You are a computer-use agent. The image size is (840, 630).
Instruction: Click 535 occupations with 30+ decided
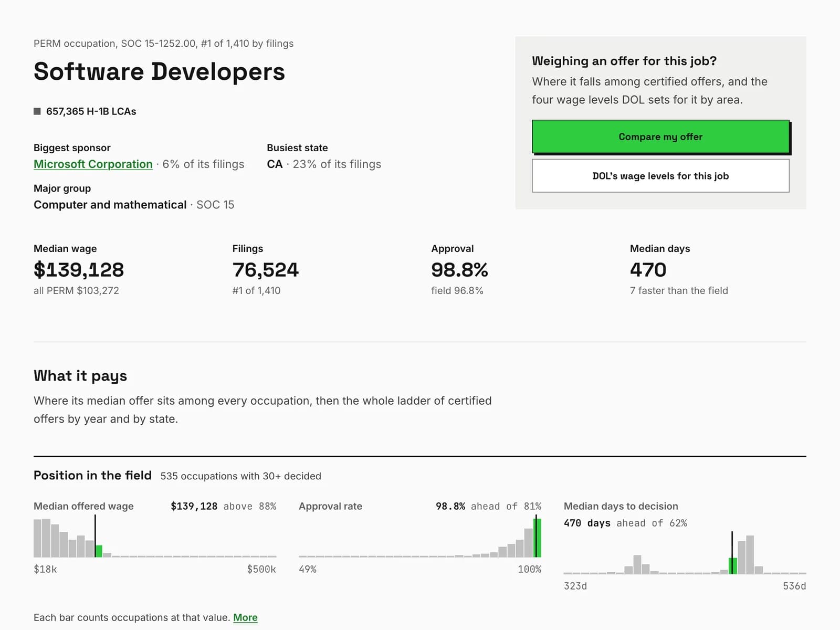(x=240, y=476)
